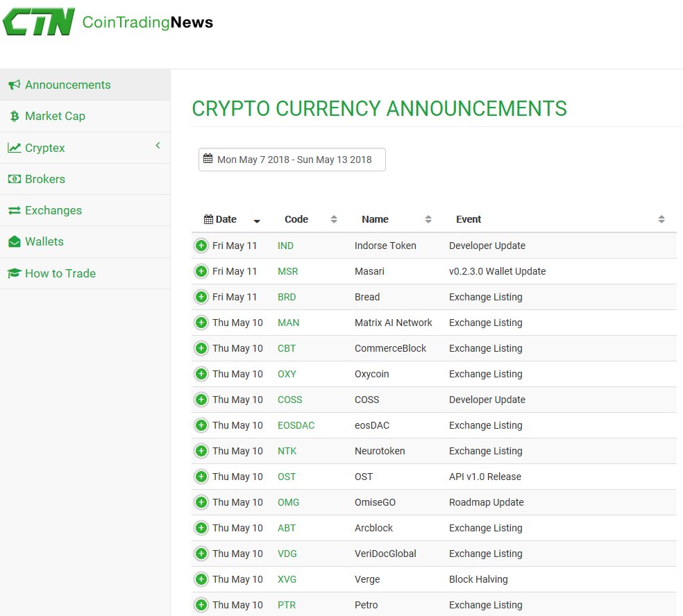Open the How to Trade menu item
Viewport: 683px width, 616px height.
(85, 273)
